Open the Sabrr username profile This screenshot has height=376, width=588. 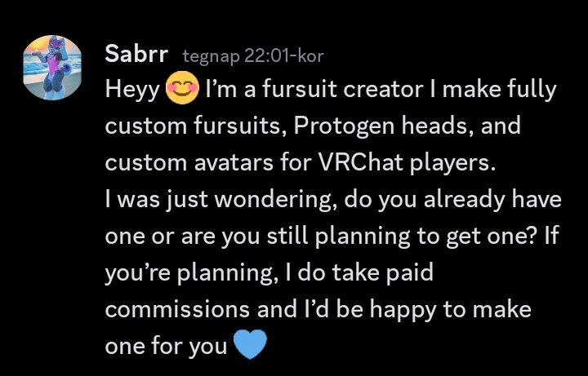point(136,55)
